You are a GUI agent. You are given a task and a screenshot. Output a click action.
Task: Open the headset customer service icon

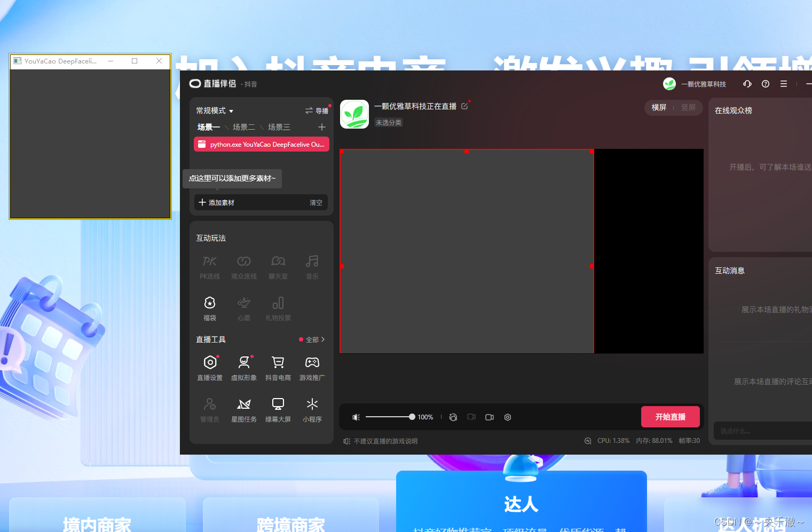coord(747,84)
